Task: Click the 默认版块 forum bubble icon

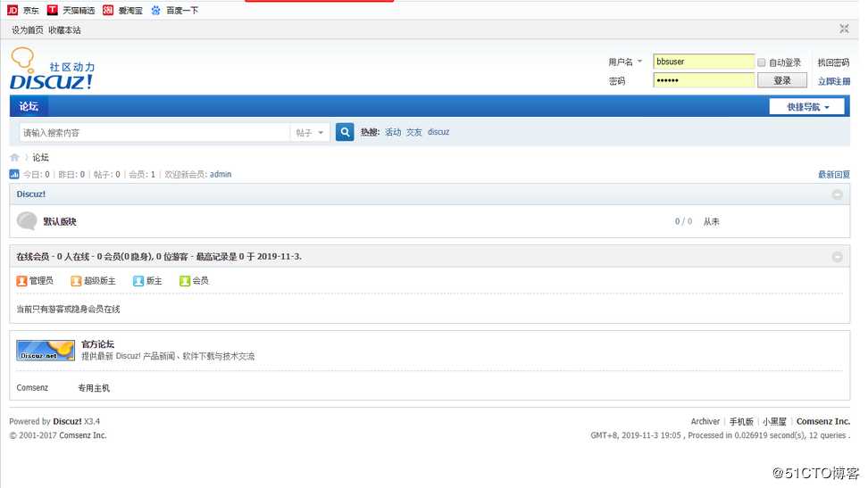Action: click(x=27, y=220)
